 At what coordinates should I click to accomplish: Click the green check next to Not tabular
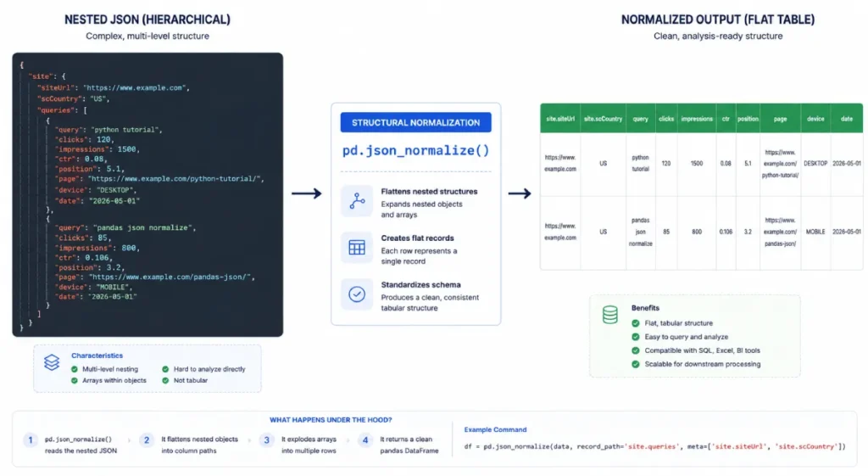165,381
